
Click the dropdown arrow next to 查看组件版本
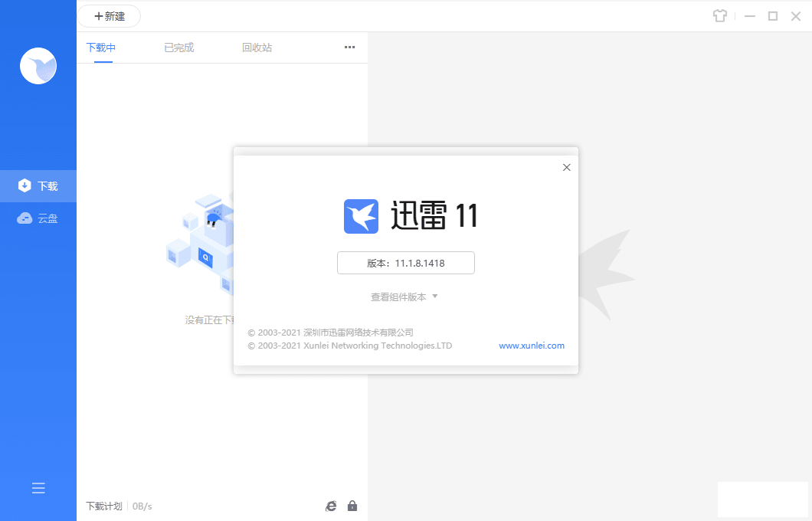(435, 297)
